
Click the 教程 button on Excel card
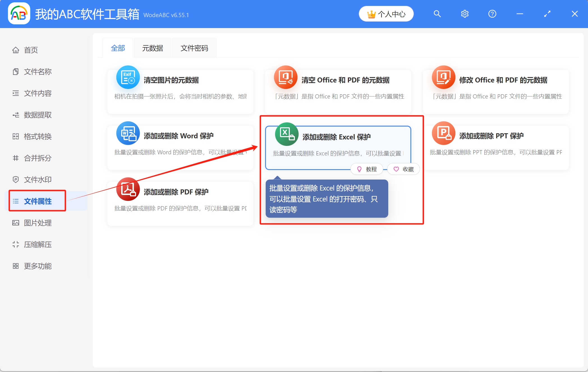pyautogui.click(x=367, y=169)
